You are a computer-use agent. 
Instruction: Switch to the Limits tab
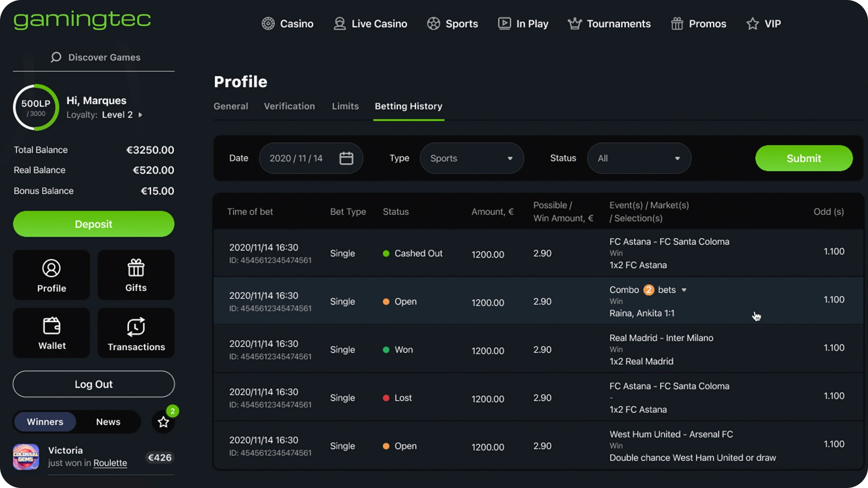point(345,106)
